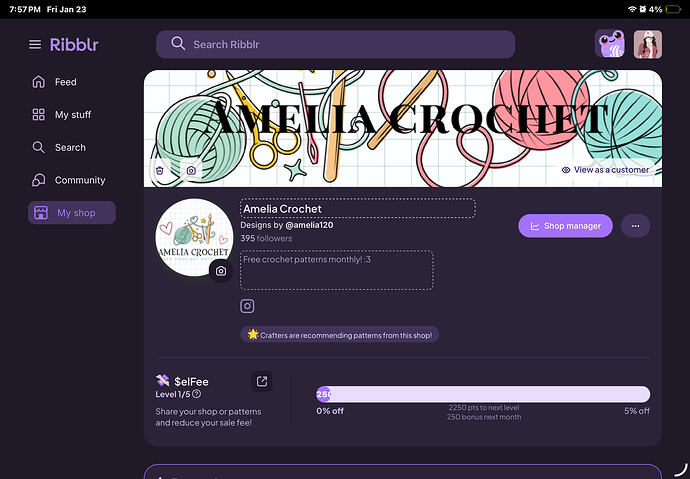Viewport: 690px width, 479px height.
Task: Click the $elFee level progress bar
Action: (483, 394)
